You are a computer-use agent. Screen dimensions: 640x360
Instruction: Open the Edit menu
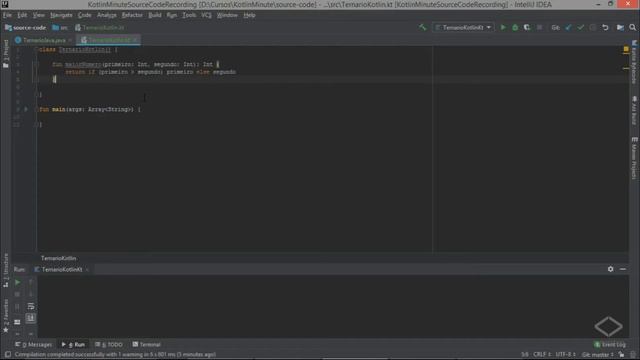(22, 15)
